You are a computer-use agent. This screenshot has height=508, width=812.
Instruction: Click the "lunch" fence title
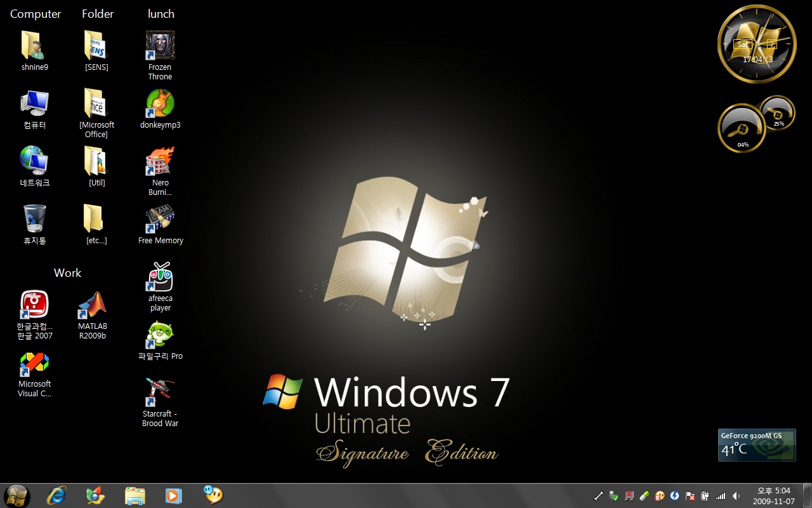click(161, 14)
